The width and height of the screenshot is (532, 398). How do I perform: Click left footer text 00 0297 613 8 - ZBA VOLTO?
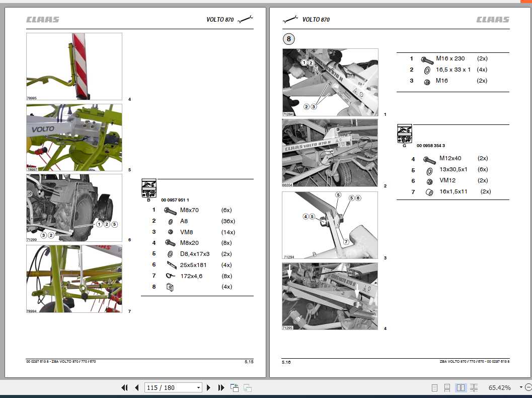coord(61,362)
